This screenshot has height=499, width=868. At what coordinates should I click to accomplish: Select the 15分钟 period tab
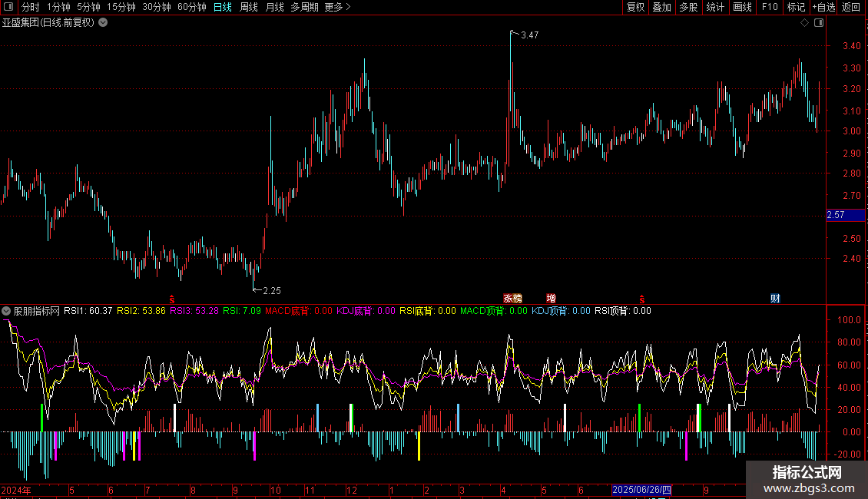121,7
